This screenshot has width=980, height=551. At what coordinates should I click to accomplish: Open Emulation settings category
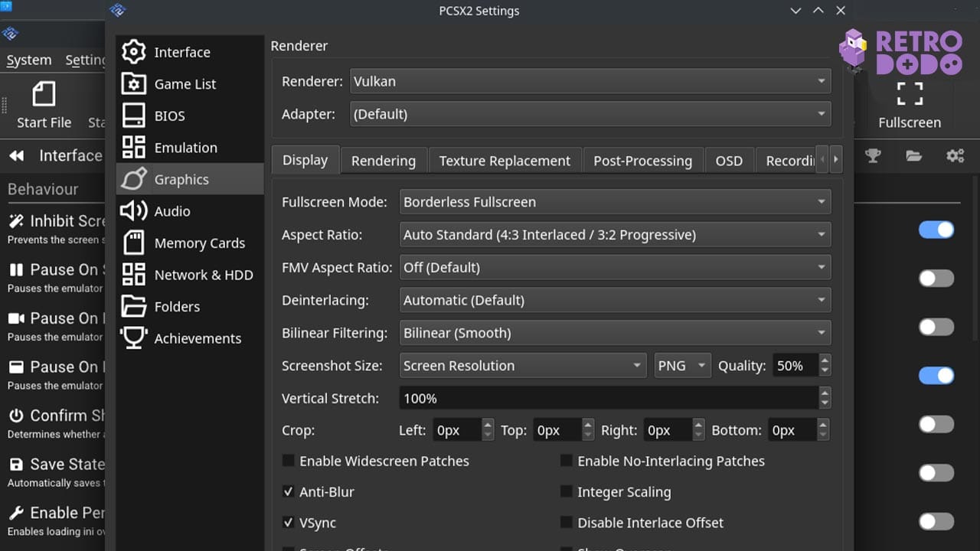[190, 148]
